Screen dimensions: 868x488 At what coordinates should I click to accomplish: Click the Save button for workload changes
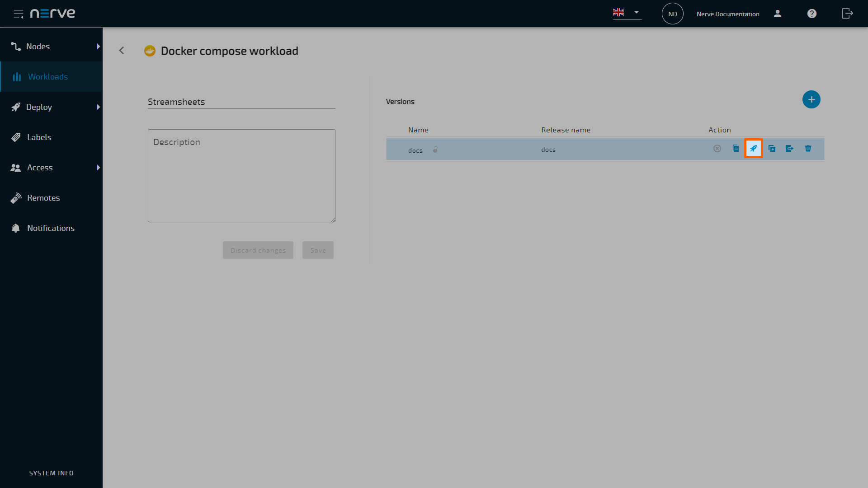pyautogui.click(x=318, y=250)
